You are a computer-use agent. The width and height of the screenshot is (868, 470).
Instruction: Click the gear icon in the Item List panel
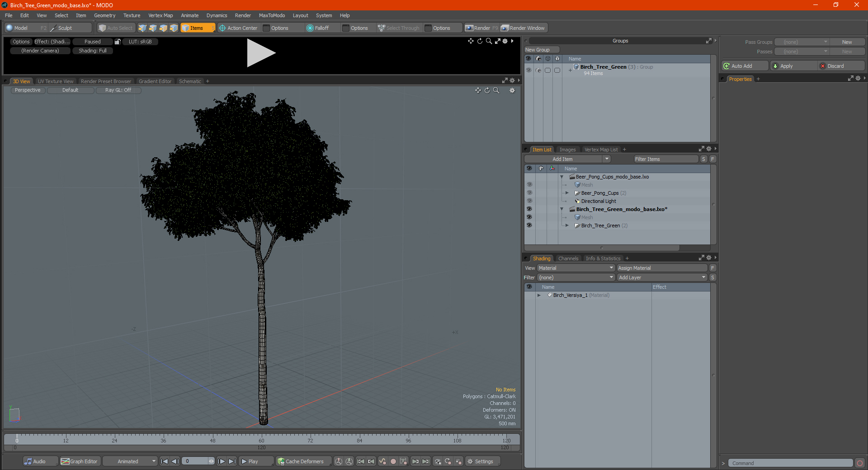(x=709, y=149)
